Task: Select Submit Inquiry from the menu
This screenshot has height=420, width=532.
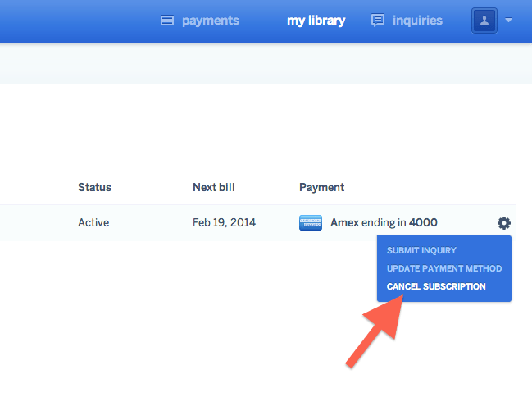Action: 421,250
